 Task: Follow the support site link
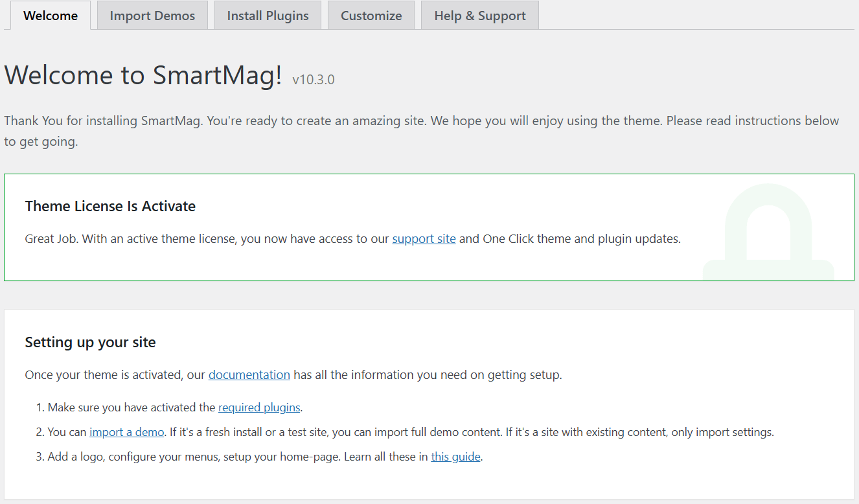point(424,239)
